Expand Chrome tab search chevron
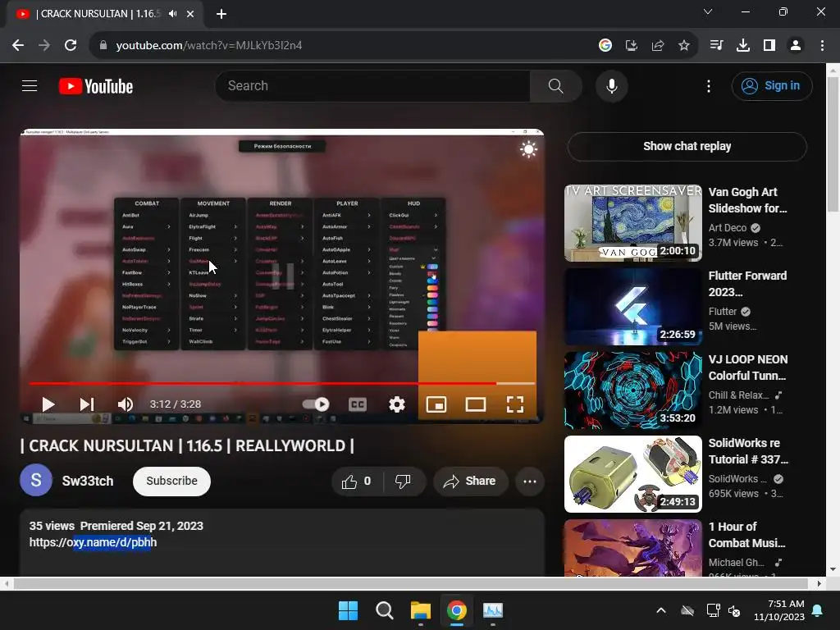This screenshot has width=840, height=630. [708, 11]
